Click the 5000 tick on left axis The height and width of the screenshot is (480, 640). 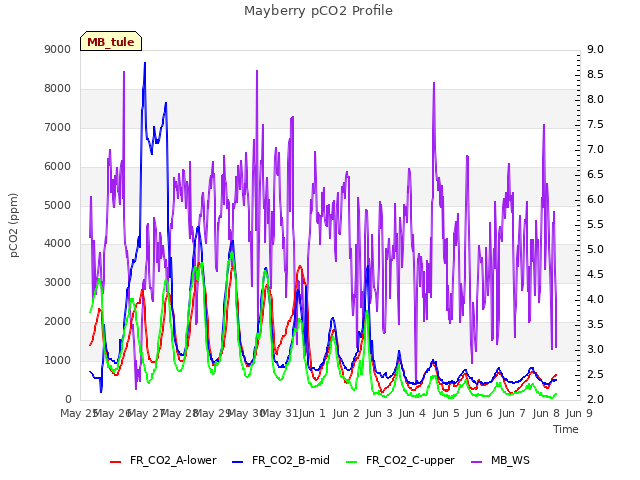(58, 205)
